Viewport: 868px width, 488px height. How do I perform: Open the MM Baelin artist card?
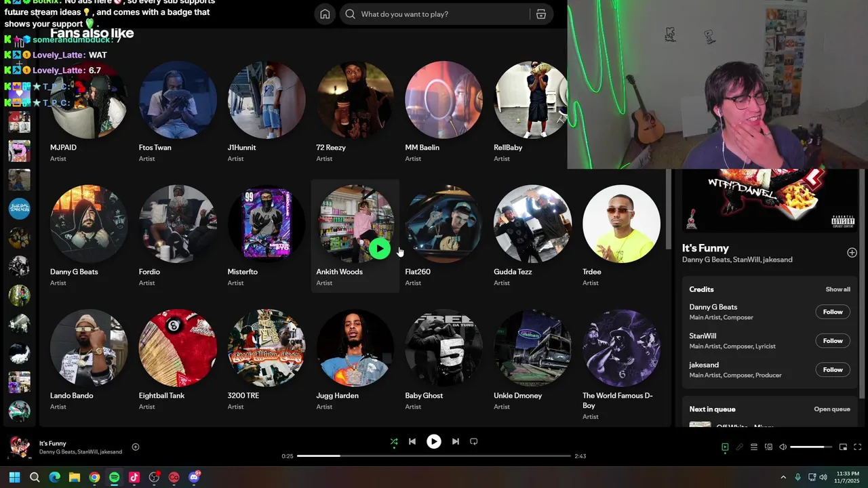(x=444, y=112)
